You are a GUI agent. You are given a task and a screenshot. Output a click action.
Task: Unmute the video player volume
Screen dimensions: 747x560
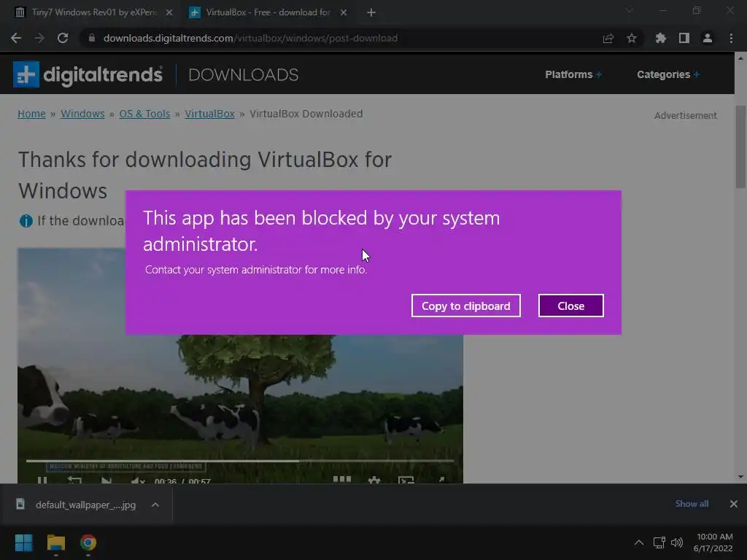pos(138,480)
